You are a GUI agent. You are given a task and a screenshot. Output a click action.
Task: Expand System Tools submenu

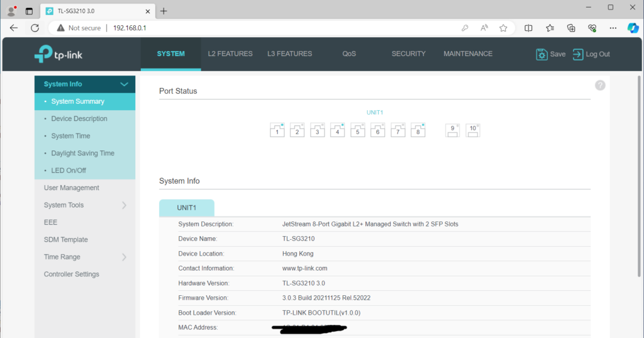click(124, 205)
